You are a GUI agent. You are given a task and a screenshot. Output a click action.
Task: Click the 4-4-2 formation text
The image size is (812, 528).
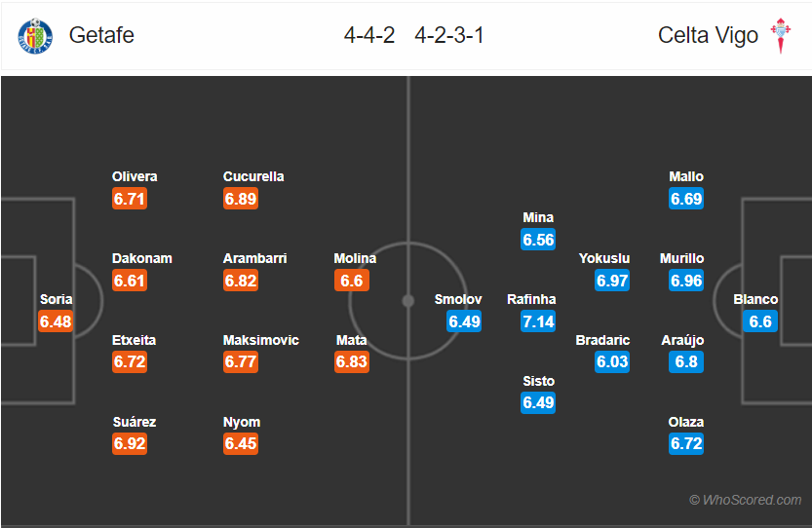(369, 35)
